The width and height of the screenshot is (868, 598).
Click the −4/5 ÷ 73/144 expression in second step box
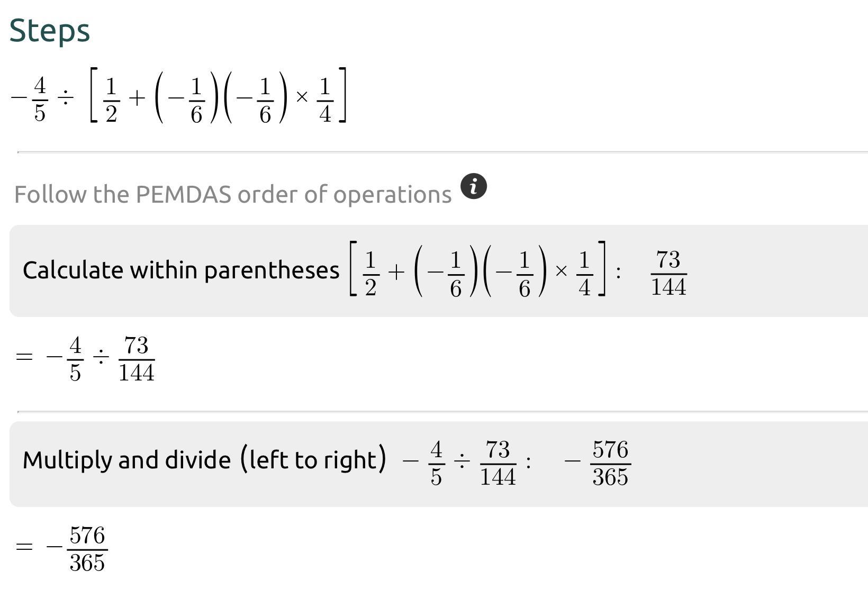point(459,463)
